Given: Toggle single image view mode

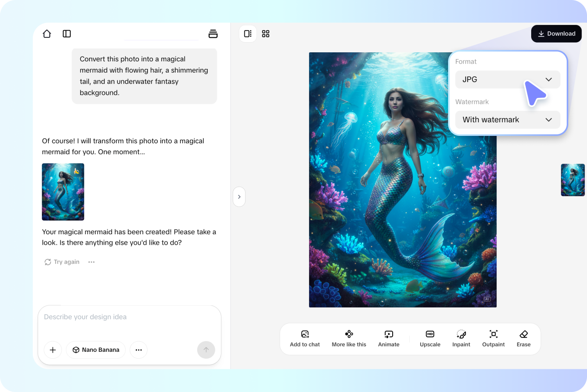Looking at the screenshot, I should pyautogui.click(x=247, y=34).
